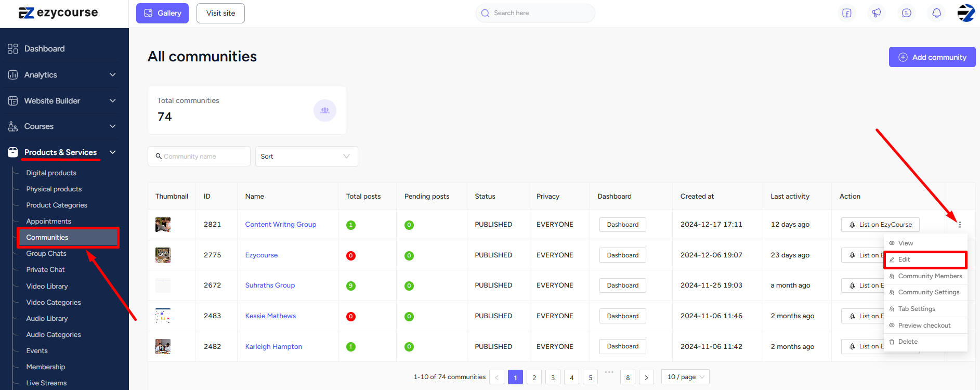980x390 pixels.
Task: Expand the Courses menu chevron
Action: pos(113,126)
